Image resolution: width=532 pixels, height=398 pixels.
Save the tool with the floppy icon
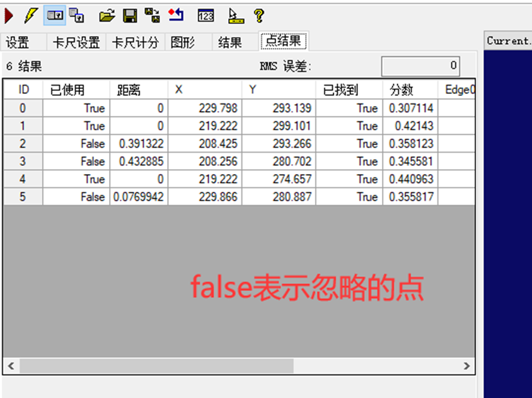pyautogui.click(x=130, y=16)
